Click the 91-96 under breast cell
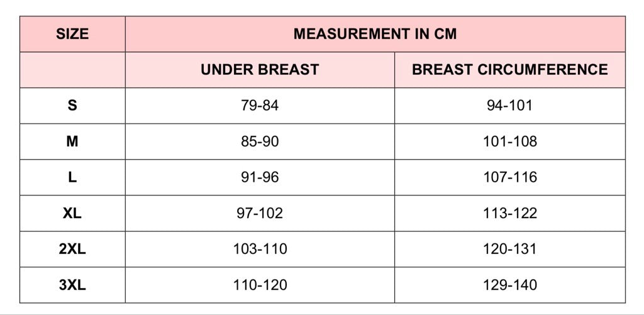644x315 pixels. pos(260,177)
